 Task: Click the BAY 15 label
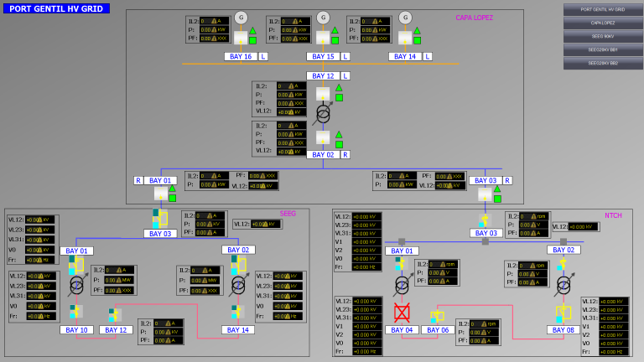click(323, 56)
